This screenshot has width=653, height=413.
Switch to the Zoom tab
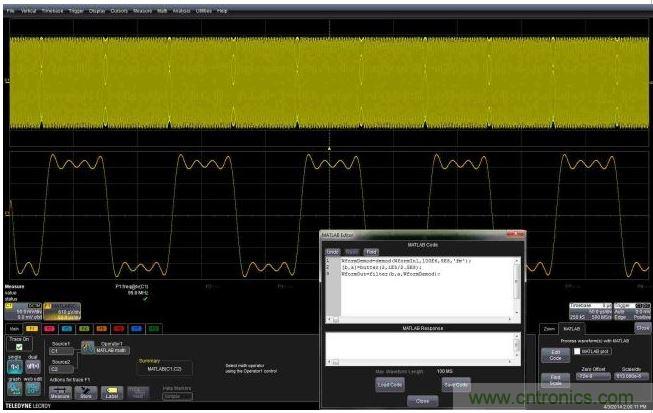click(550, 327)
